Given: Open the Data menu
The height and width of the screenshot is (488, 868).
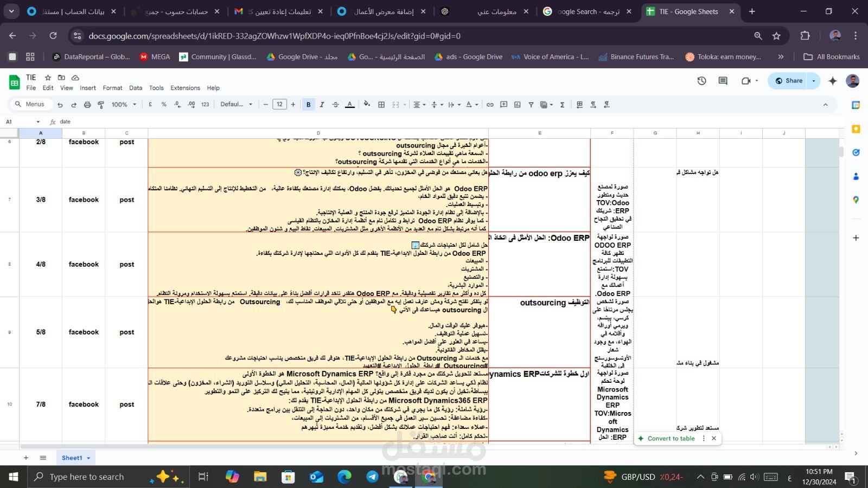Looking at the screenshot, I should pos(136,88).
